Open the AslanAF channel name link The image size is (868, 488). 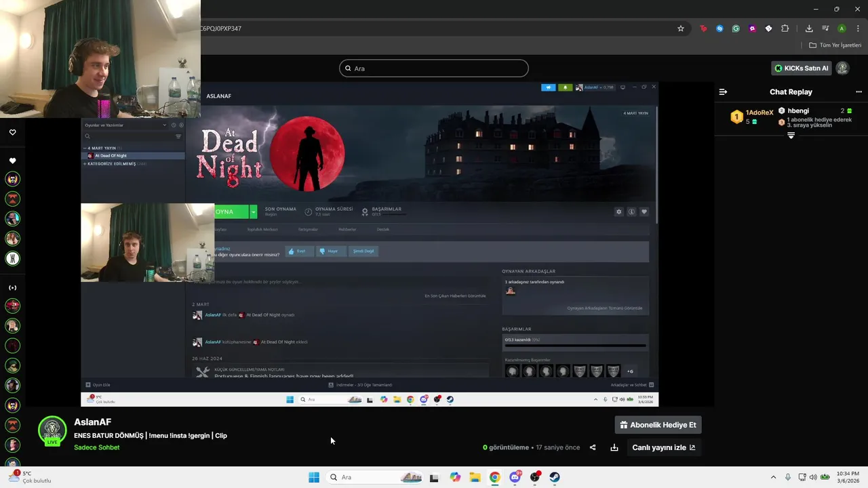(93, 422)
